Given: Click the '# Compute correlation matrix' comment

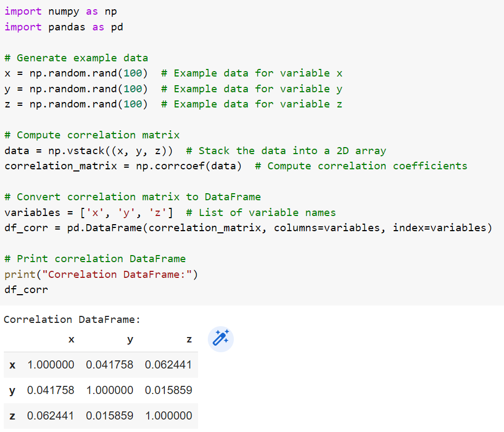Looking at the screenshot, I should (x=92, y=135).
